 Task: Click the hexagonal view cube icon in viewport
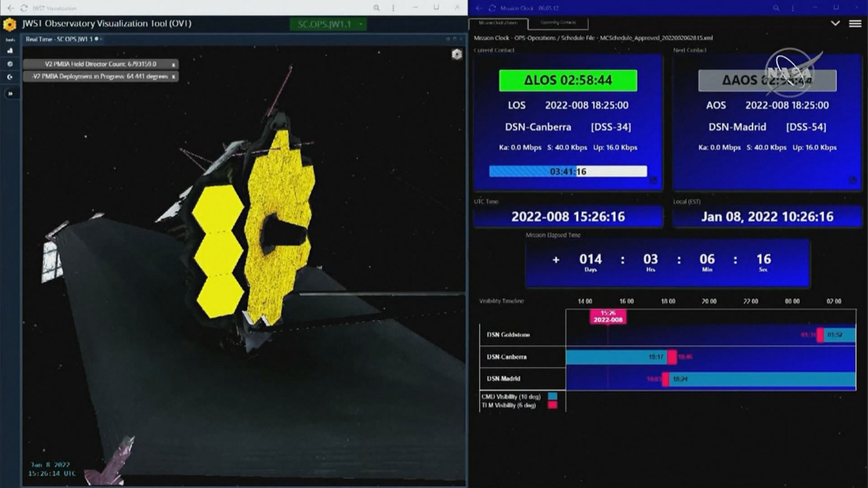tap(457, 55)
